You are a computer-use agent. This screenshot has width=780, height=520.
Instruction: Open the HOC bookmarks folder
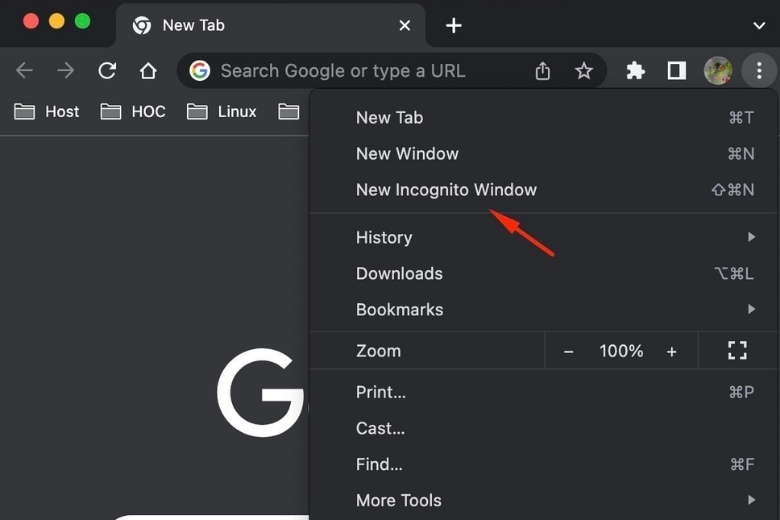(x=133, y=111)
